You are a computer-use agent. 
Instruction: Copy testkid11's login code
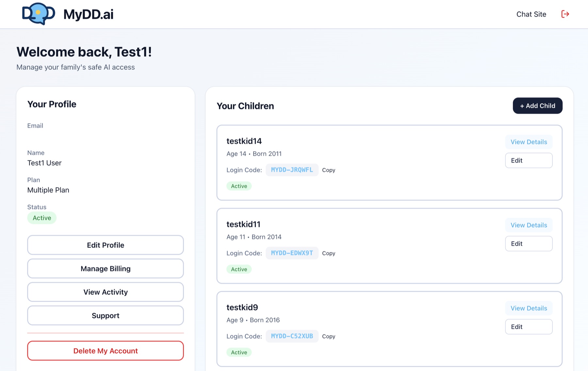[x=329, y=253]
